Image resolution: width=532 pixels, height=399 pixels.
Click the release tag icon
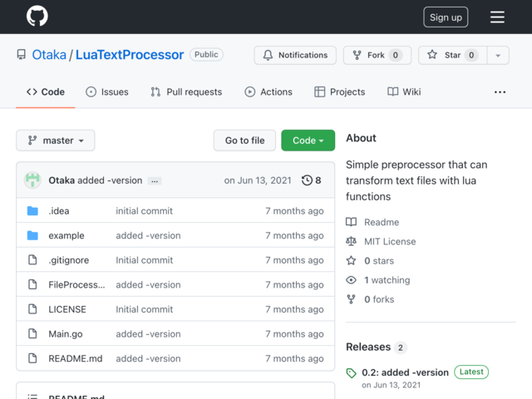351,373
